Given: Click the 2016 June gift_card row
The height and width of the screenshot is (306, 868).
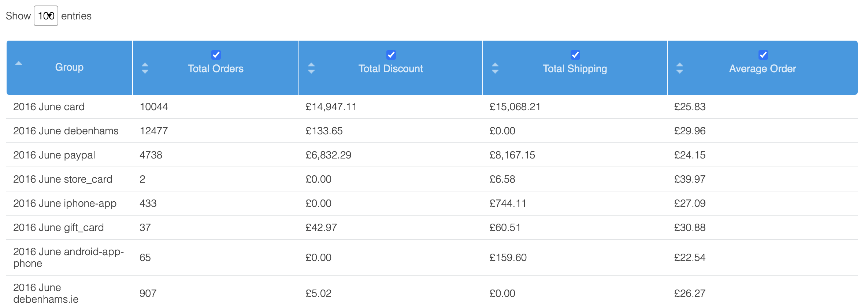Looking at the screenshot, I should (x=59, y=228).
